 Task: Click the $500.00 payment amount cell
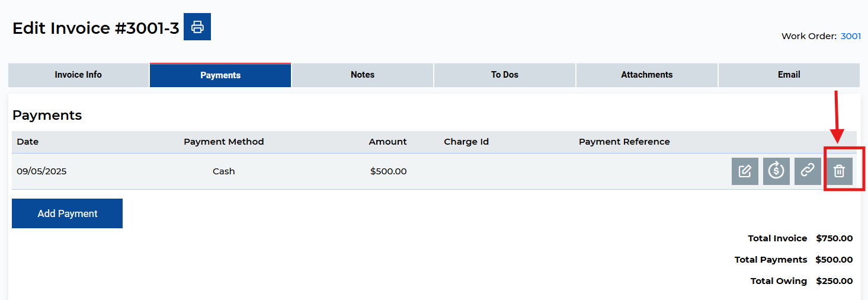[388, 171]
